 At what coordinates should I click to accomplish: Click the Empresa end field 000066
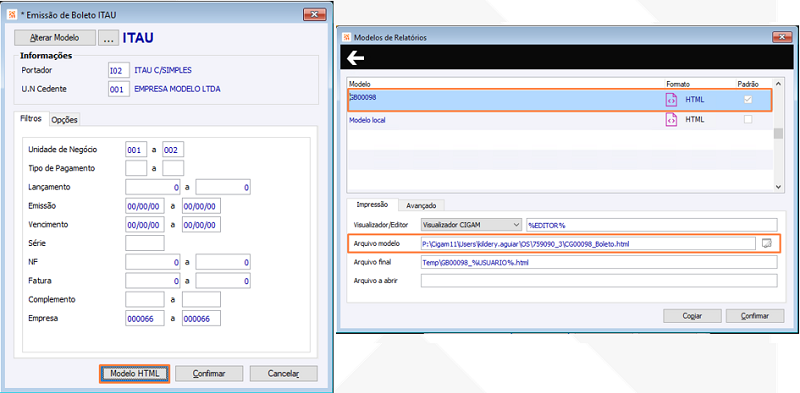pyautogui.click(x=202, y=318)
